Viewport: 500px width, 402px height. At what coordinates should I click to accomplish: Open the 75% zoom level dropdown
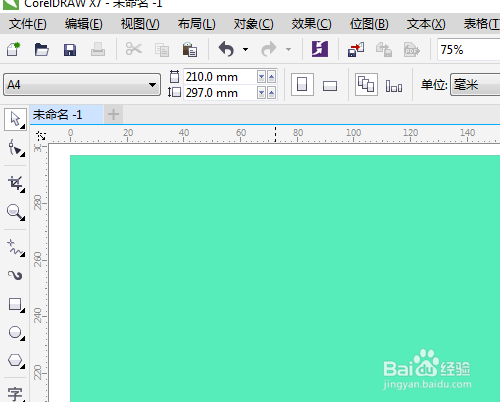click(468, 50)
